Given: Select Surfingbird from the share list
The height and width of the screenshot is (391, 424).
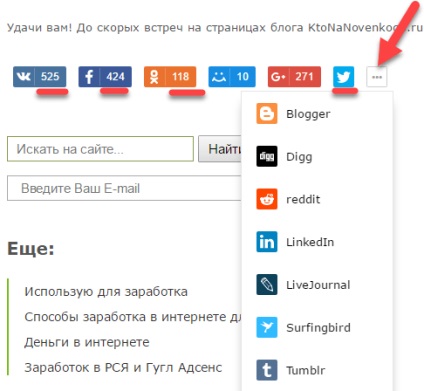Looking at the screenshot, I should [317, 327].
